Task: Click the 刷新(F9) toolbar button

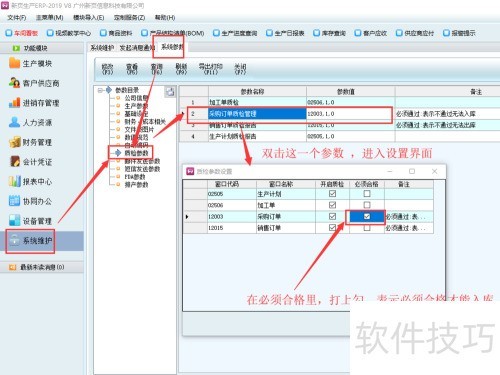Action: coord(181,69)
